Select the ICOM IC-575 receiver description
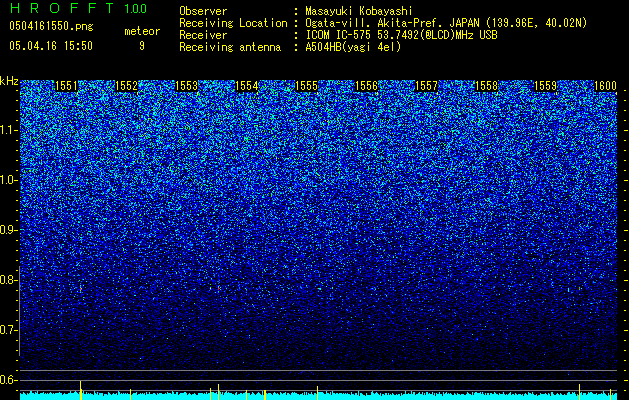The height and width of the screenshot is (400, 629). coord(401,35)
